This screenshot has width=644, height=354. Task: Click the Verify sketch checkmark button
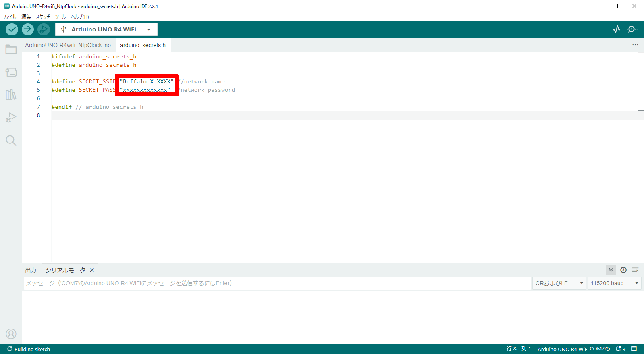click(x=12, y=29)
